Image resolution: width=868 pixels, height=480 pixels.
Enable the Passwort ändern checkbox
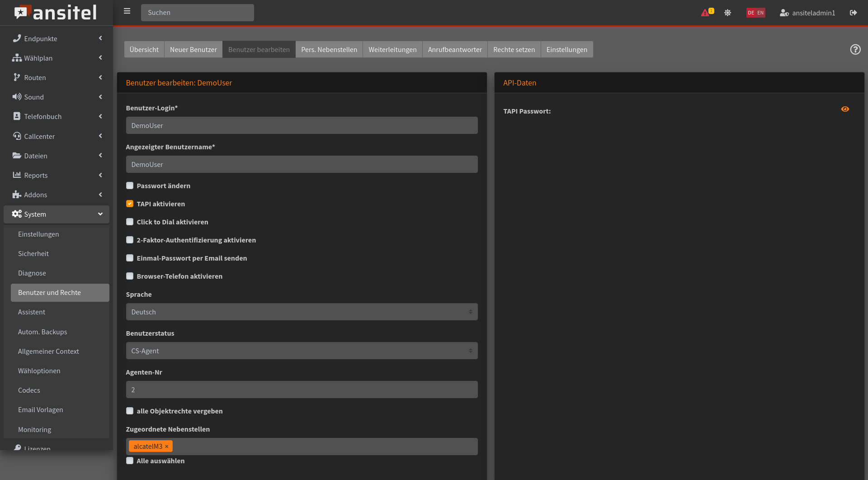(130, 185)
